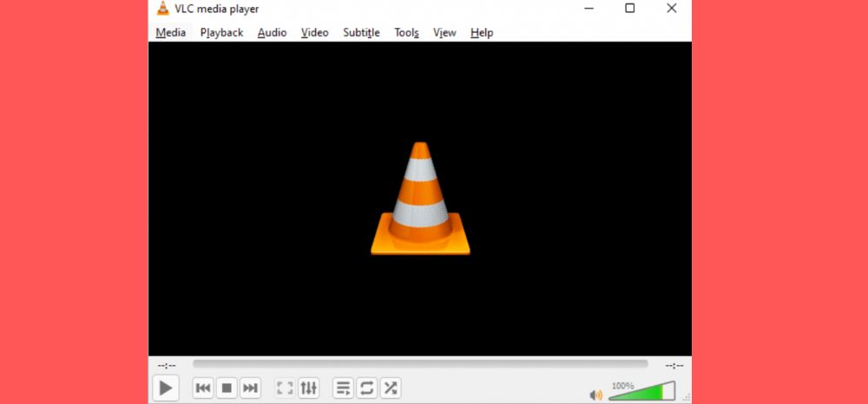Image resolution: width=868 pixels, height=404 pixels.
Task: Open the Media menu
Action: click(x=171, y=33)
